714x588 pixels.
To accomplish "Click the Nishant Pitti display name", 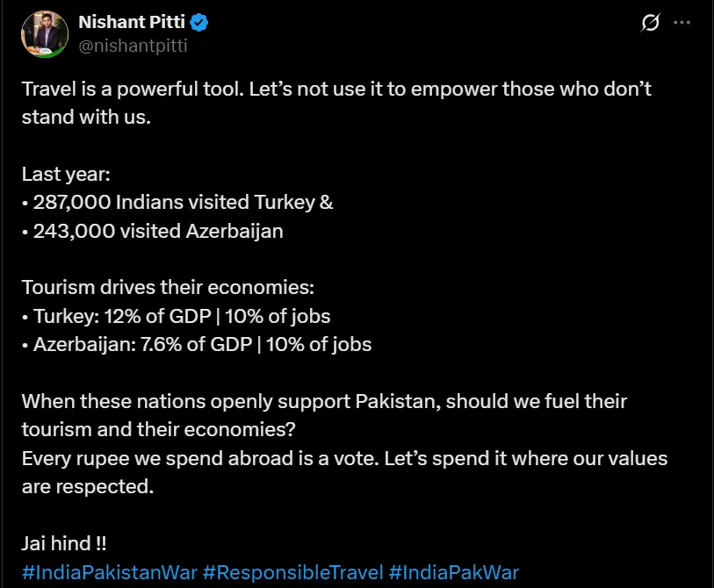I will [x=132, y=22].
